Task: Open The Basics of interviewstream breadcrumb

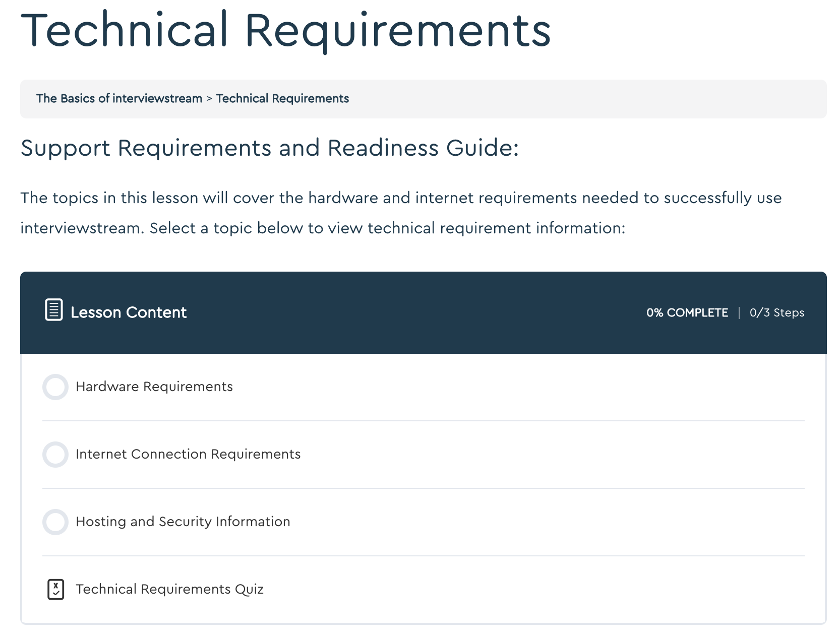Action: click(x=119, y=99)
